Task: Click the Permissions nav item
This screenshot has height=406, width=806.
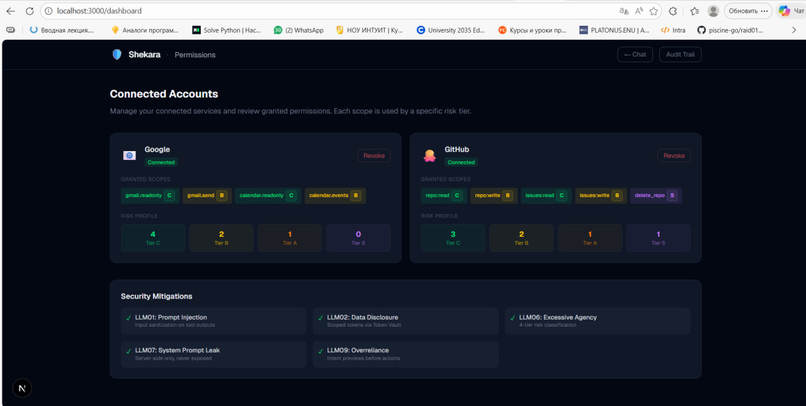Action: tap(195, 54)
